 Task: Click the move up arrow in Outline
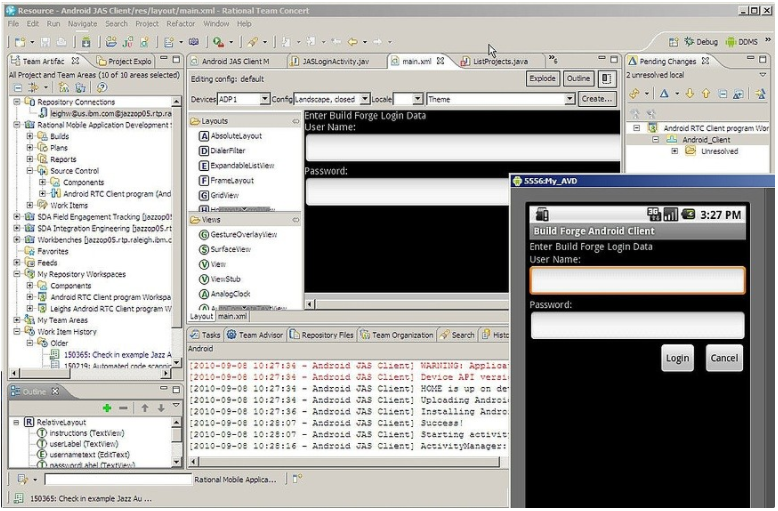pos(144,408)
